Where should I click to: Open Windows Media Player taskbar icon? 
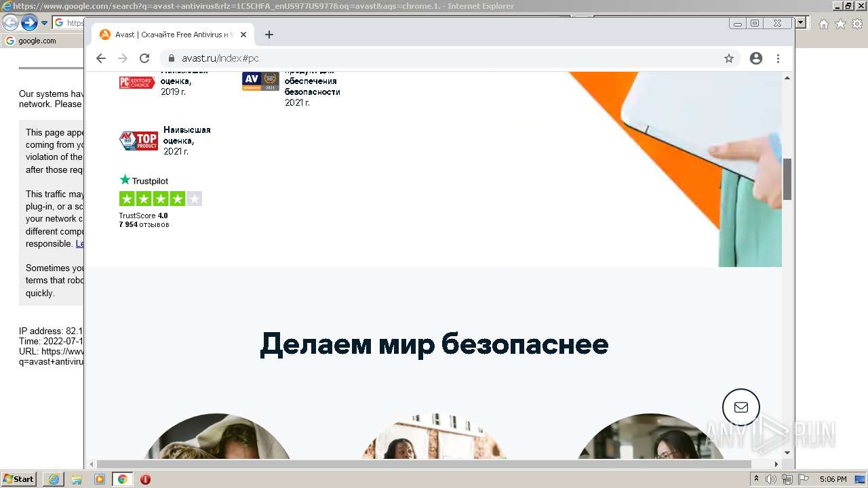pos(100,479)
